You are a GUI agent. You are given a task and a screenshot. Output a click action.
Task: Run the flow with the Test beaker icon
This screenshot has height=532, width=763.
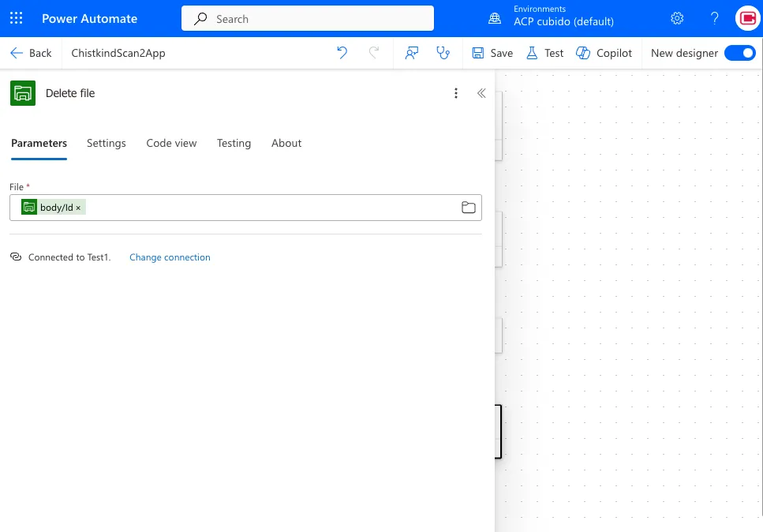[544, 52]
